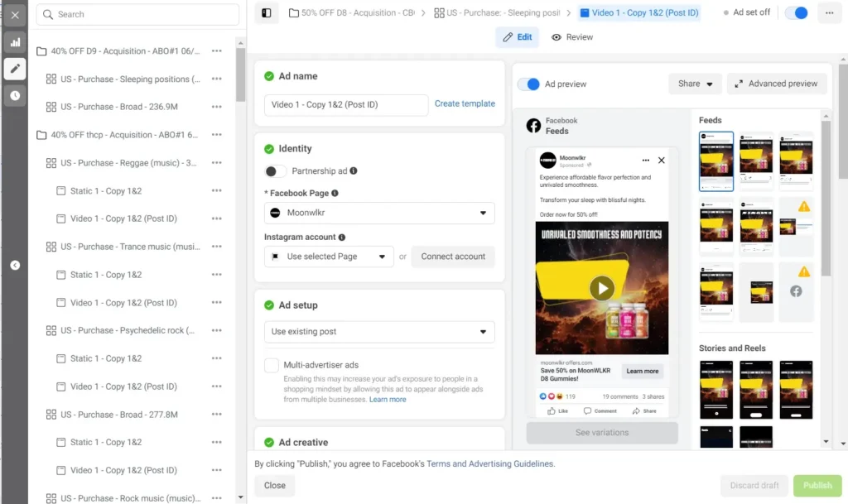Select the Review tab
The height and width of the screenshot is (504, 848).
[572, 37]
